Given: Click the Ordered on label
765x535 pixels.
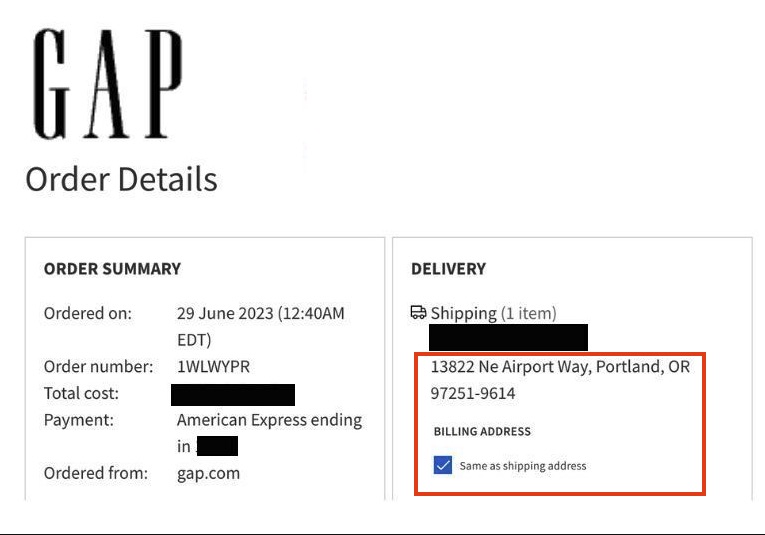Looking at the screenshot, I should pyautogui.click(x=88, y=313).
